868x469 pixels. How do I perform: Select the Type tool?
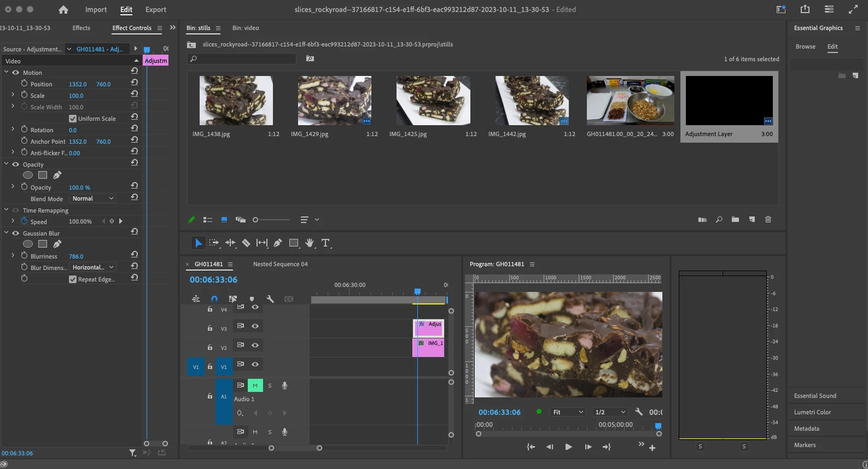point(325,243)
